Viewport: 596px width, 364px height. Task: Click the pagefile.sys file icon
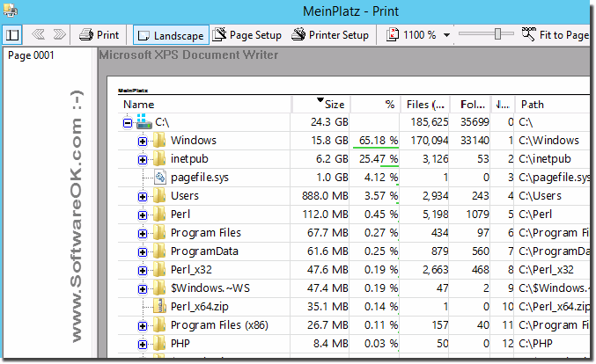(159, 178)
